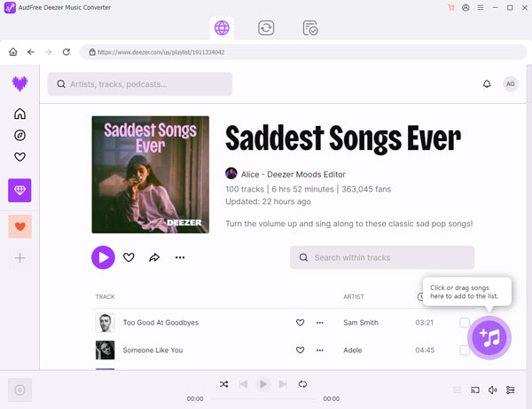Favorite Too Good At Goodbyes track
Image resolution: width=532 pixels, height=409 pixels.
[x=300, y=322]
